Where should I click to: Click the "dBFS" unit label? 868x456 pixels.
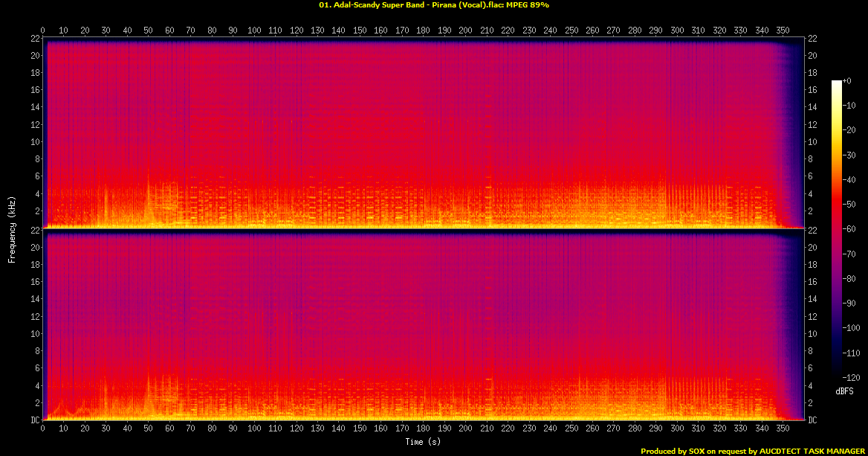pyautogui.click(x=844, y=392)
